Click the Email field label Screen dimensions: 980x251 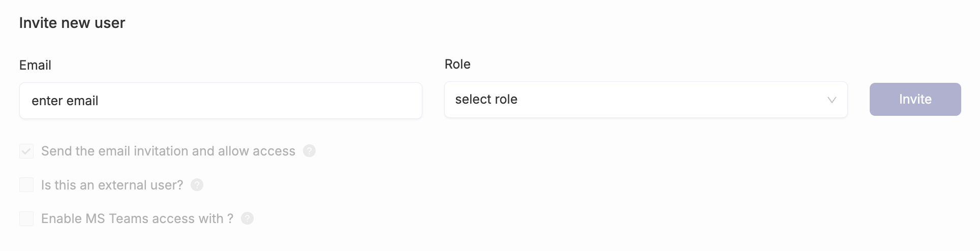click(x=35, y=65)
